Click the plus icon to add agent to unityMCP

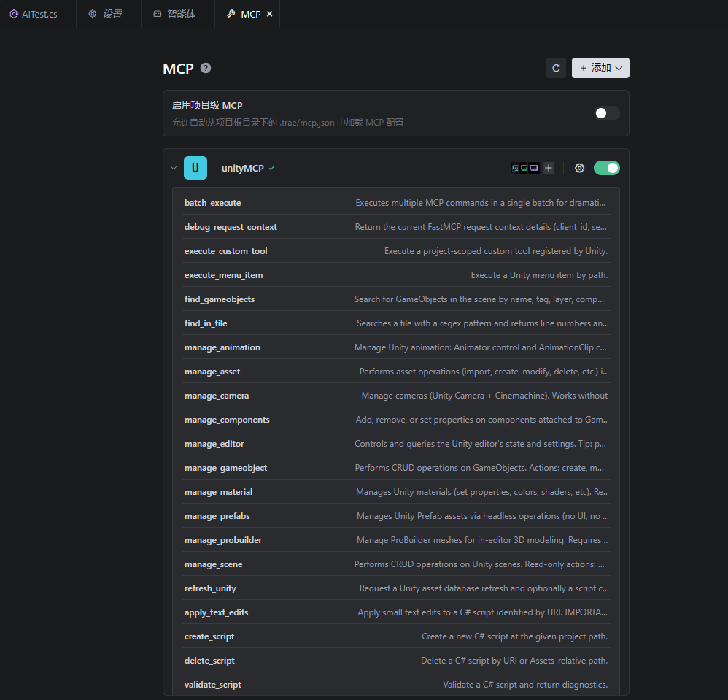click(x=549, y=168)
